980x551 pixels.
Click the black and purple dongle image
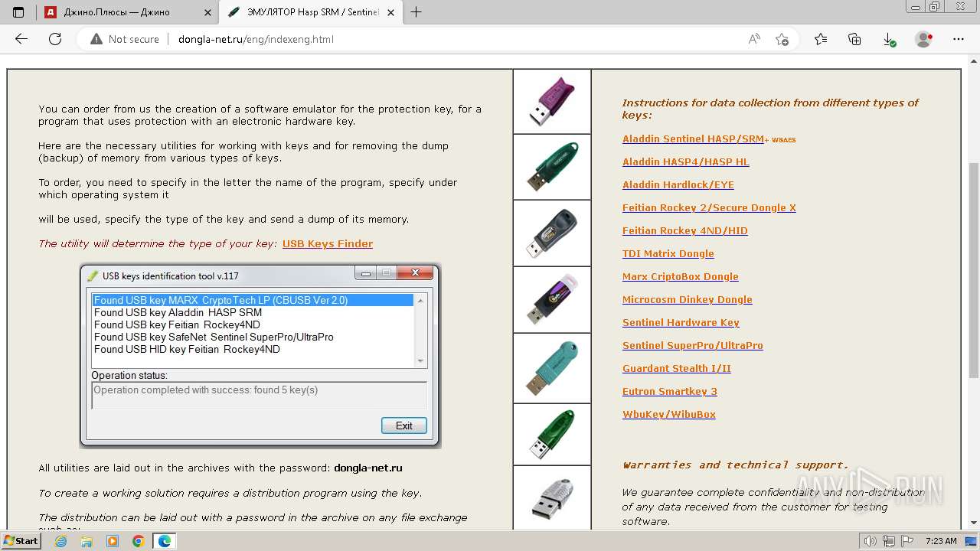[x=552, y=299]
